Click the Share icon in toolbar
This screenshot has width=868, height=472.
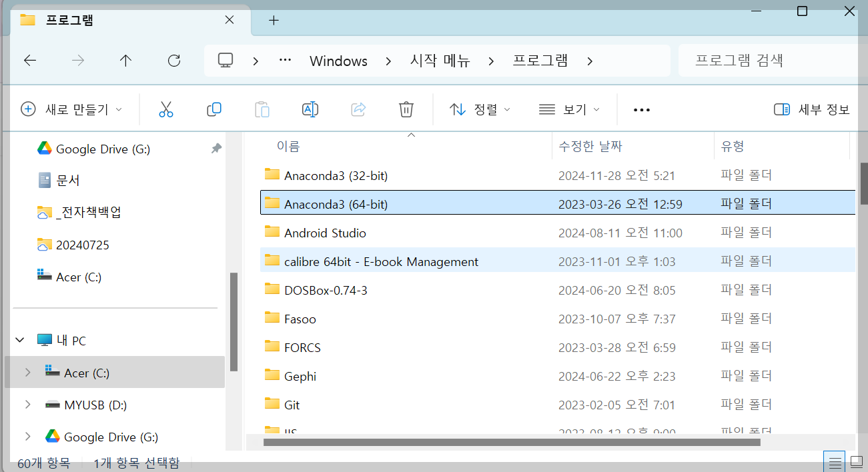(358, 109)
